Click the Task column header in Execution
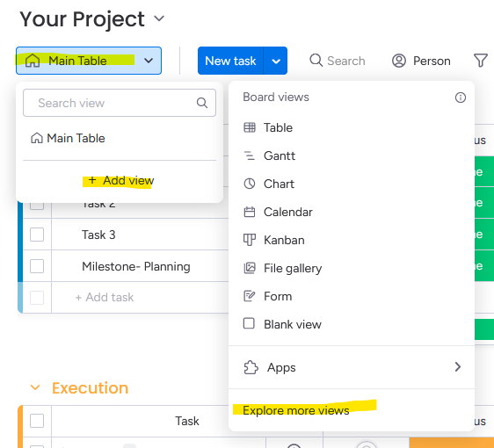This screenshot has height=448, width=494. 187,421
